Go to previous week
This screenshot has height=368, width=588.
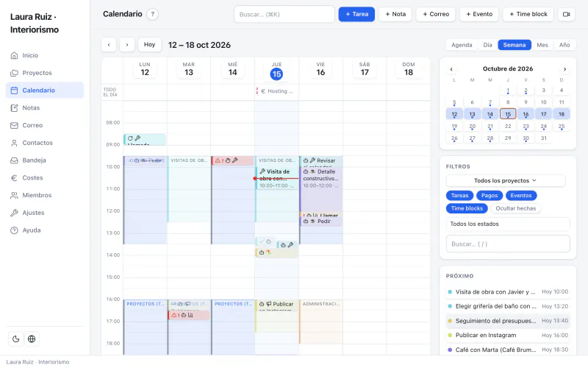point(109,45)
